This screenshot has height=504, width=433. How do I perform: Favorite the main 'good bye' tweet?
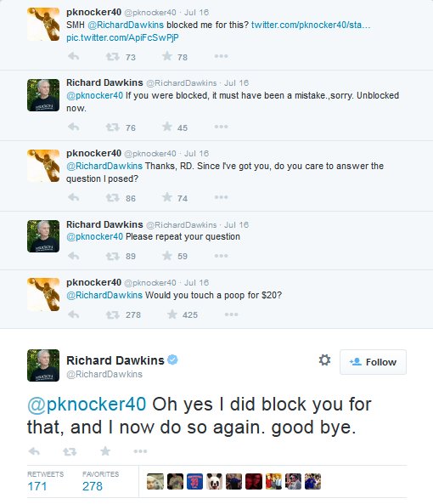coord(105,451)
